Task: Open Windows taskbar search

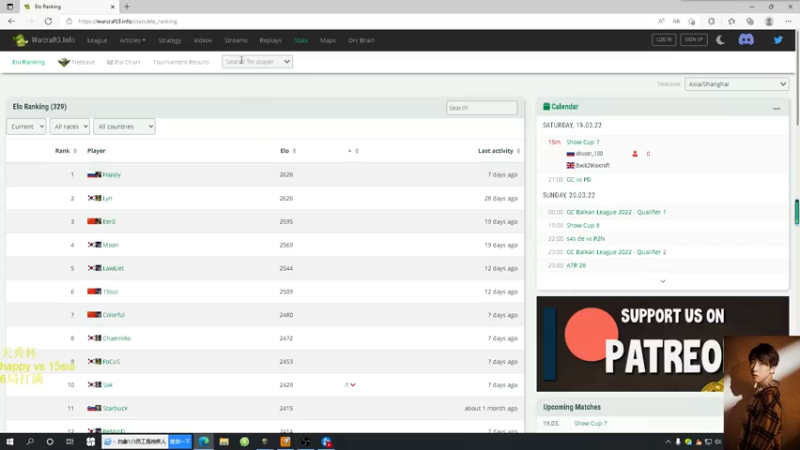Action: pos(30,442)
